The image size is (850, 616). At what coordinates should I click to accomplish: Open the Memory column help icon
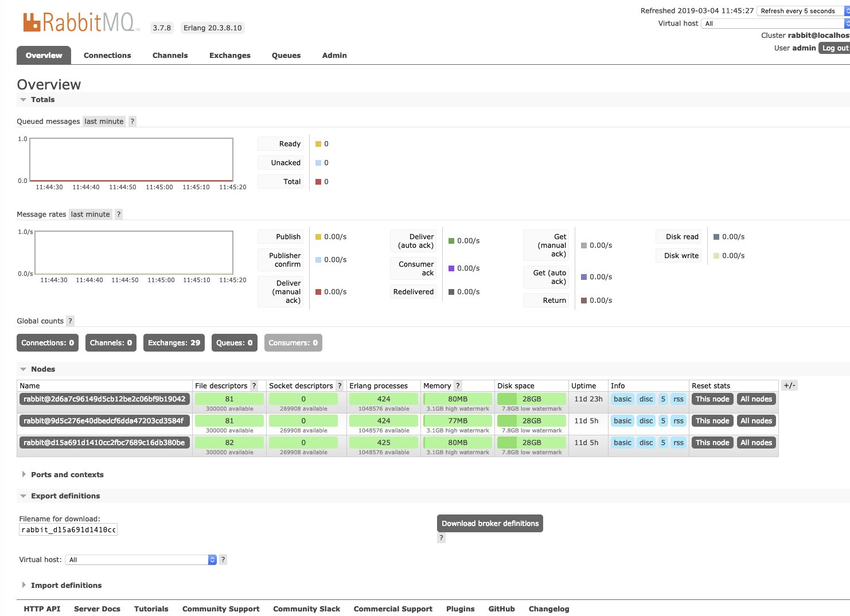pos(458,386)
